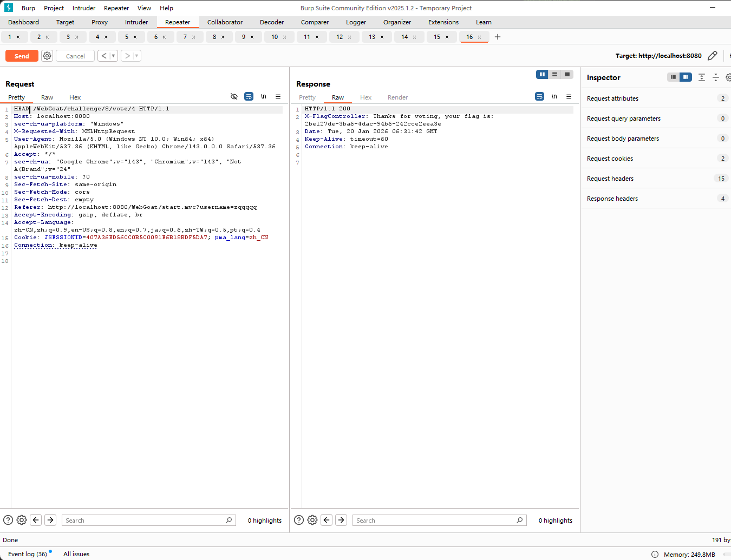Open request search settings gear
This screenshot has height=560, width=731.
pyautogui.click(x=22, y=520)
